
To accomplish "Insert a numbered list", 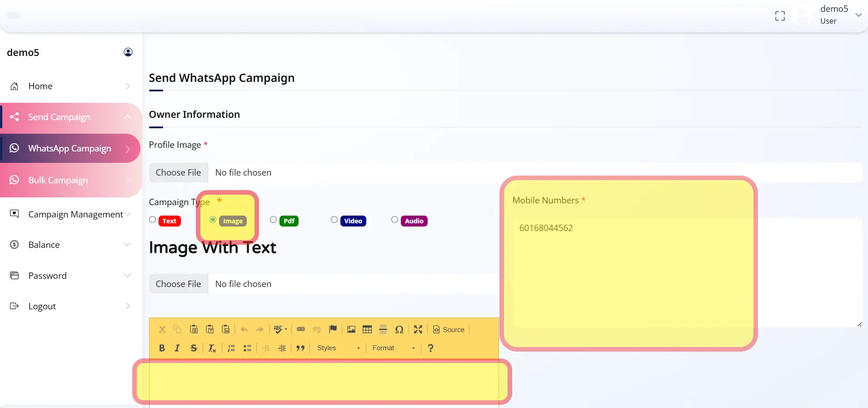I will tap(231, 348).
